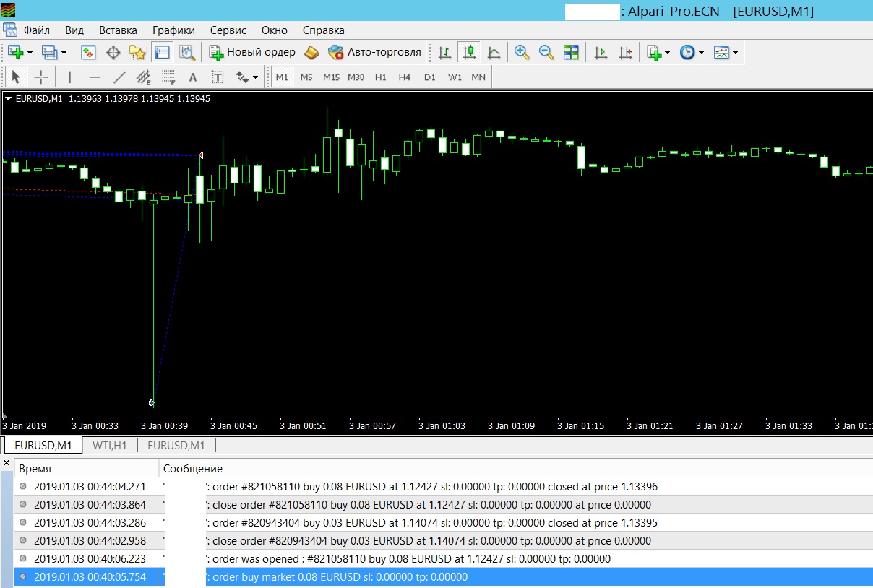The width and height of the screenshot is (873, 588).
Task: Set chart period to D1
Action: coord(430,77)
